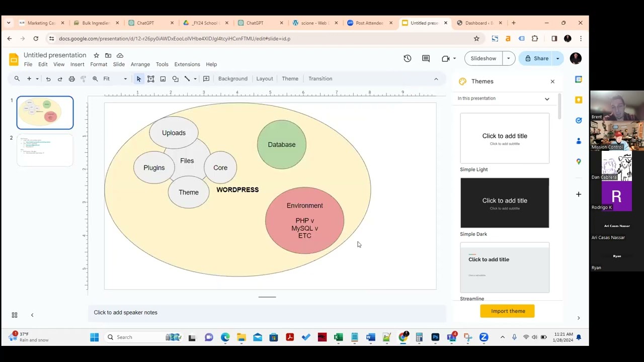The width and height of the screenshot is (644, 362).
Task: Select the Line tool
Action: coord(187,78)
